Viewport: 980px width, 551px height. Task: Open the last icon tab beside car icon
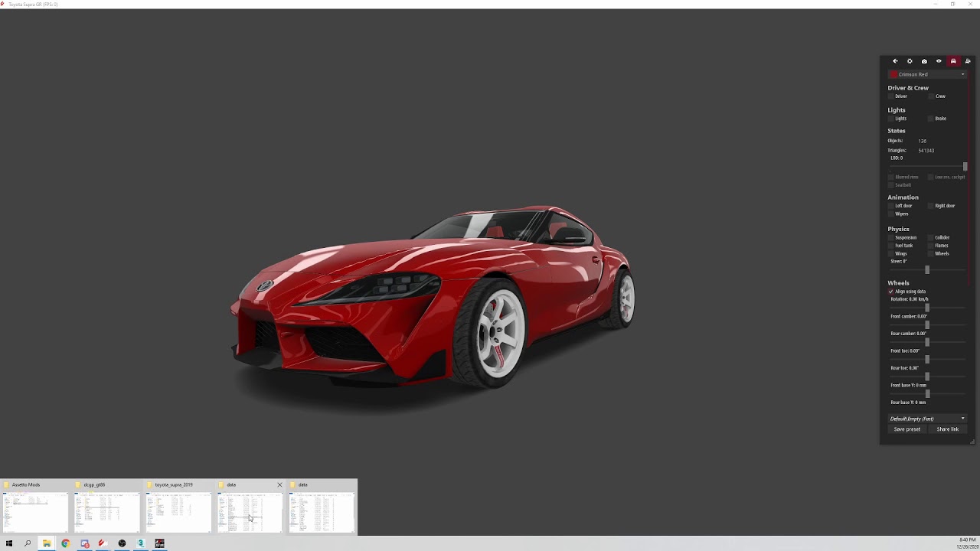point(968,61)
